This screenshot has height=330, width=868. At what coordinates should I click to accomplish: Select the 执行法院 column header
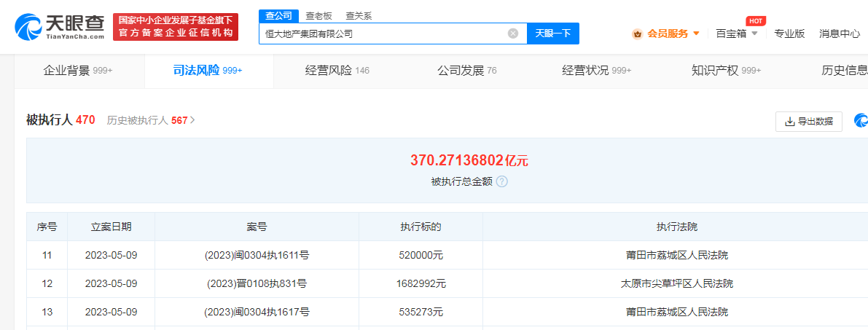(x=677, y=227)
